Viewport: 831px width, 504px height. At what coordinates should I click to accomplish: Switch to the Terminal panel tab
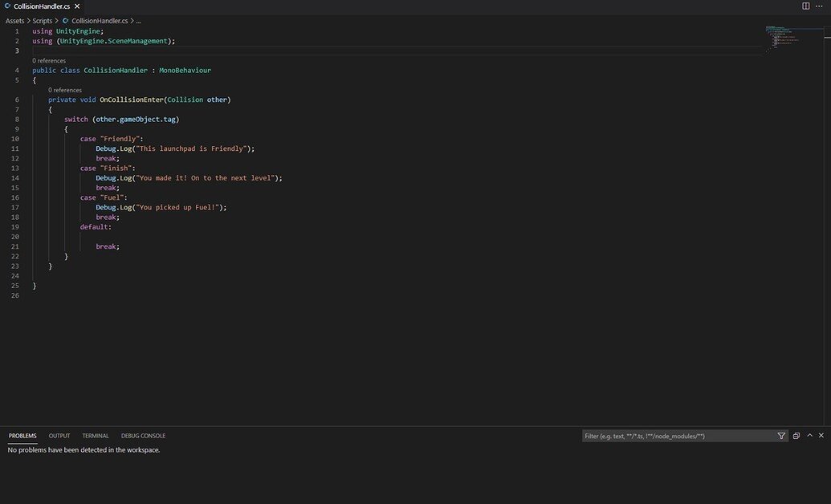(x=96, y=436)
